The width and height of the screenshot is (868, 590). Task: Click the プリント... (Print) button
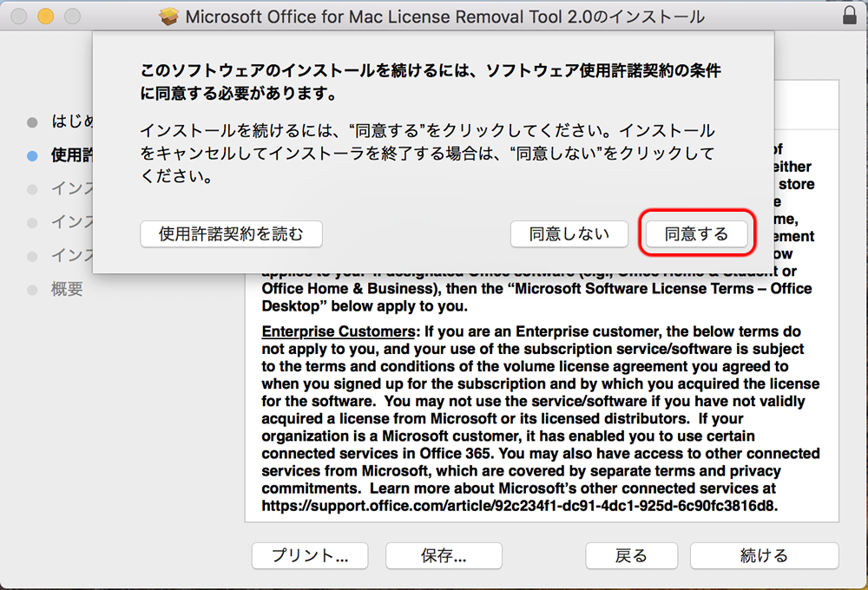coord(310,555)
